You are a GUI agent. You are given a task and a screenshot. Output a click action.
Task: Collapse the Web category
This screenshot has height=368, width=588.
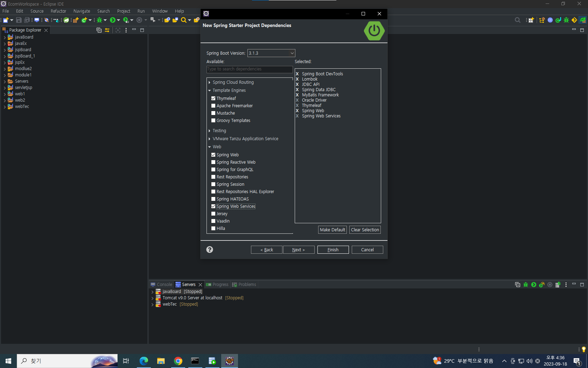pyautogui.click(x=209, y=147)
